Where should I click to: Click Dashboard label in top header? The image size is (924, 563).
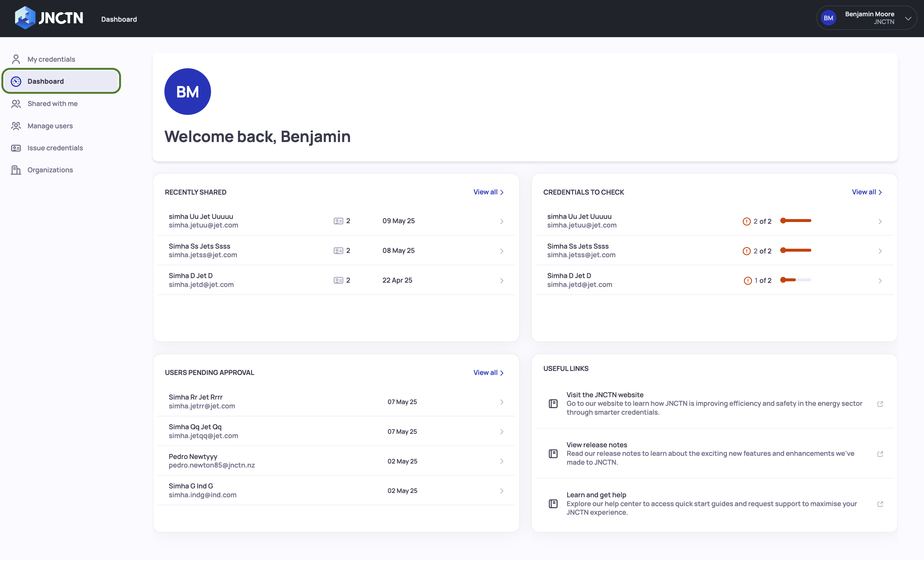[x=119, y=19]
